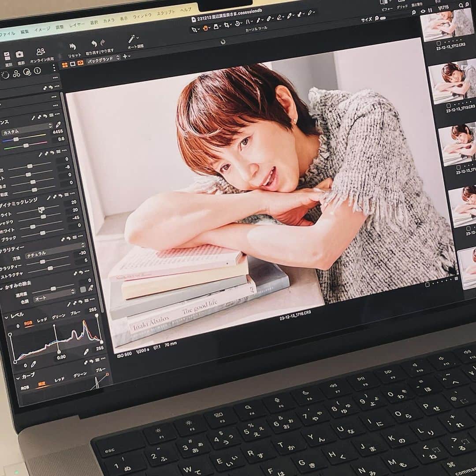Toggle the orange proofing eye button

[81, 63]
